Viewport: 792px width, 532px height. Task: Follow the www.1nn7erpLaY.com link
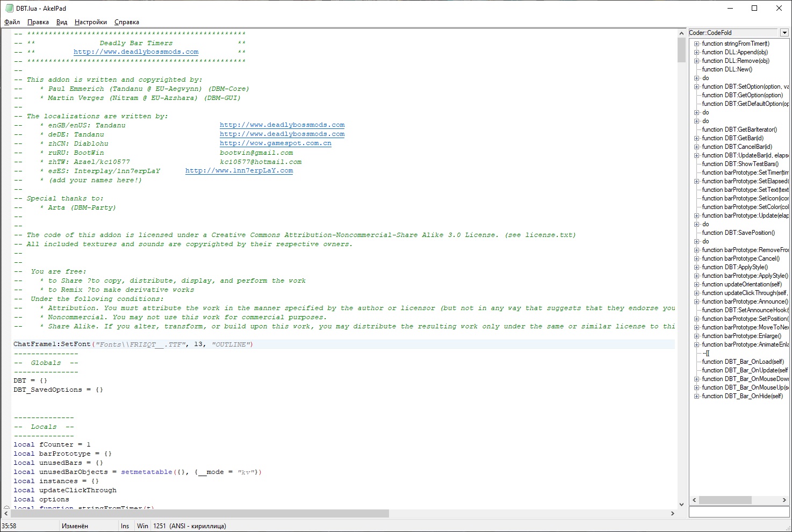coord(239,171)
